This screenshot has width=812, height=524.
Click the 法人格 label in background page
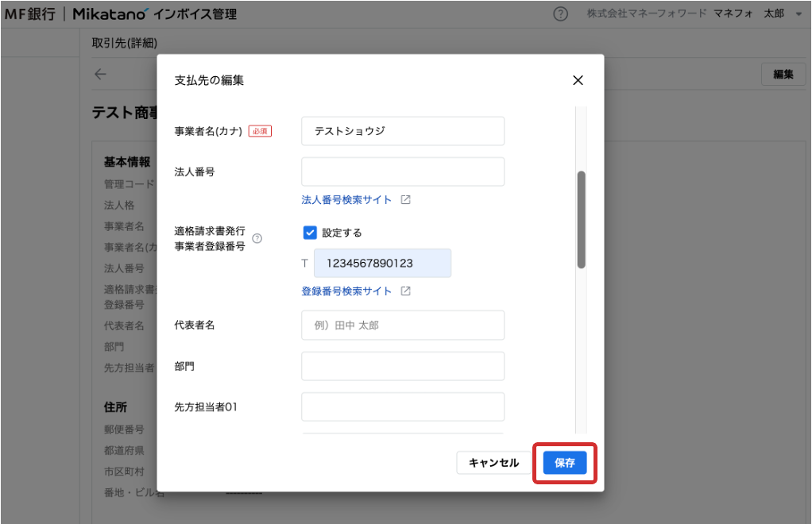(x=119, y=206)
